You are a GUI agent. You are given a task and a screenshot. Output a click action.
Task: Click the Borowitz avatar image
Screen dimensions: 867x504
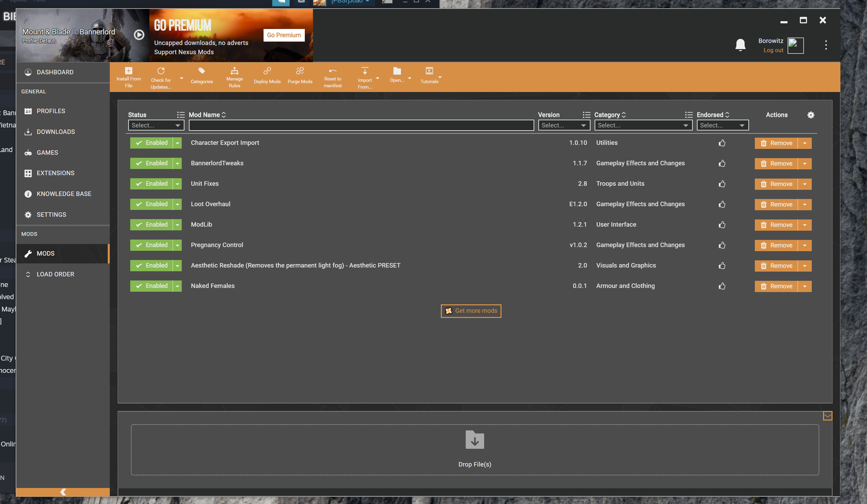point(795,46)
